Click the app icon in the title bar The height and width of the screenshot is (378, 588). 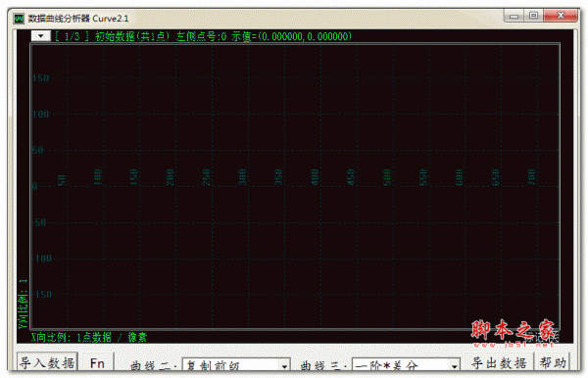tap(19, 19)
